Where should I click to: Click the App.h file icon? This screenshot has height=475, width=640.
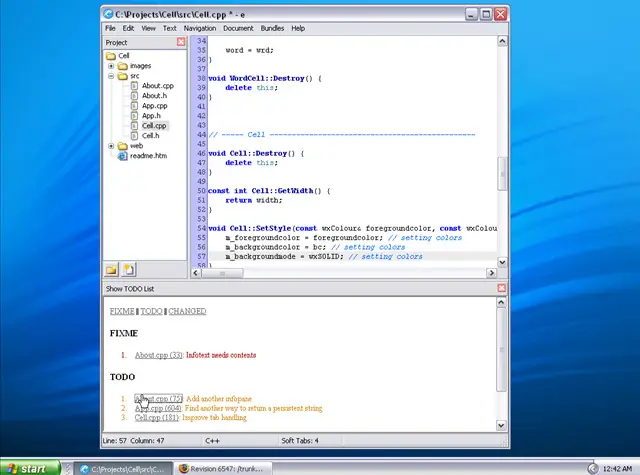(134, 115)
